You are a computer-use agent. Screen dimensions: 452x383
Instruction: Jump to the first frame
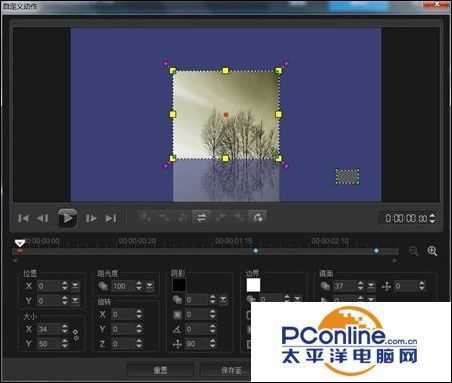coord(23,218)
